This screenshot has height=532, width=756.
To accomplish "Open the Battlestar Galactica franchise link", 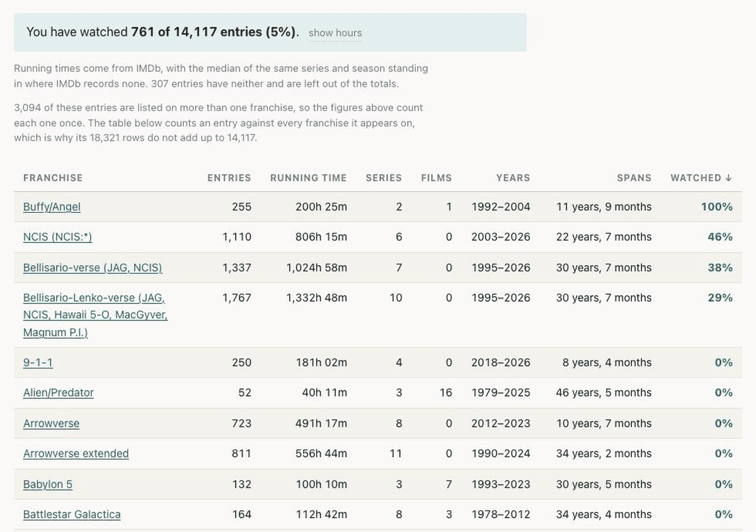I will (x=72, y=514).
